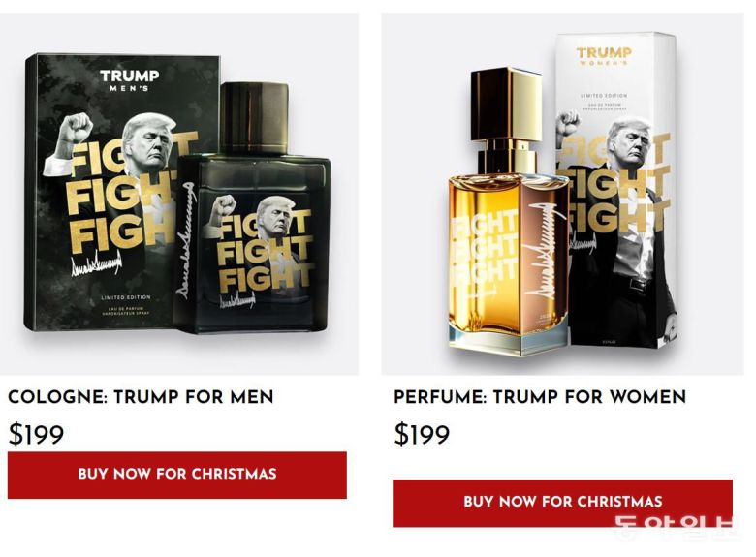Click the gold cap of the perfume bottle

(x=506, y=104)
